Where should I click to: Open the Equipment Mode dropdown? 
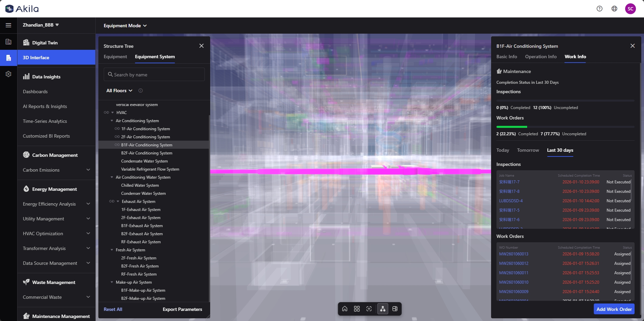pyautogui.click(x=125, y=26)
